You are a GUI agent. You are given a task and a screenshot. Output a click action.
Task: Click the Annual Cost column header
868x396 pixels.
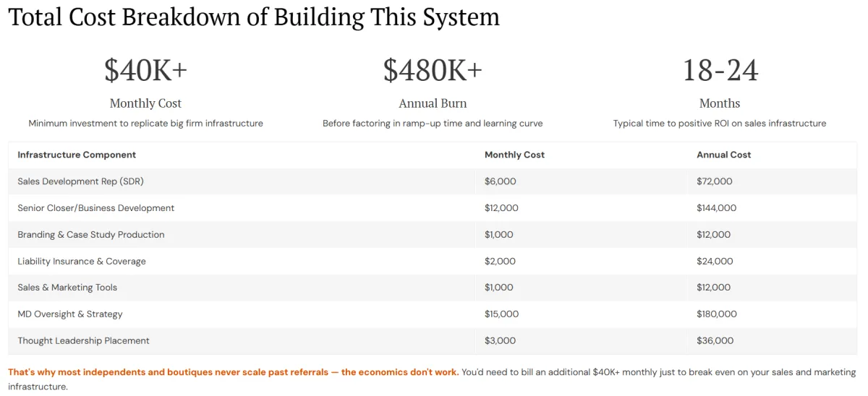(x=723, y=155)
